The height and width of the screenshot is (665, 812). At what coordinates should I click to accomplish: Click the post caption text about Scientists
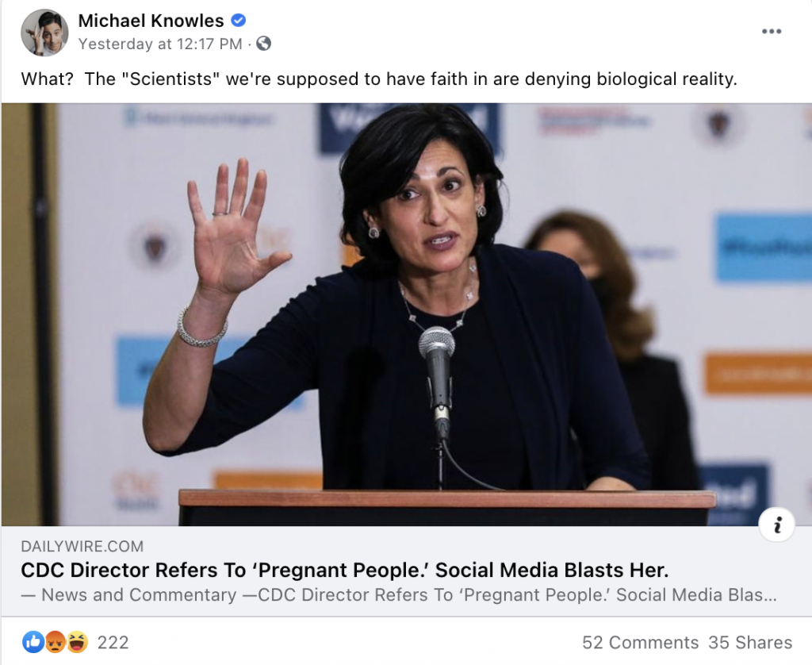[379, 79]
